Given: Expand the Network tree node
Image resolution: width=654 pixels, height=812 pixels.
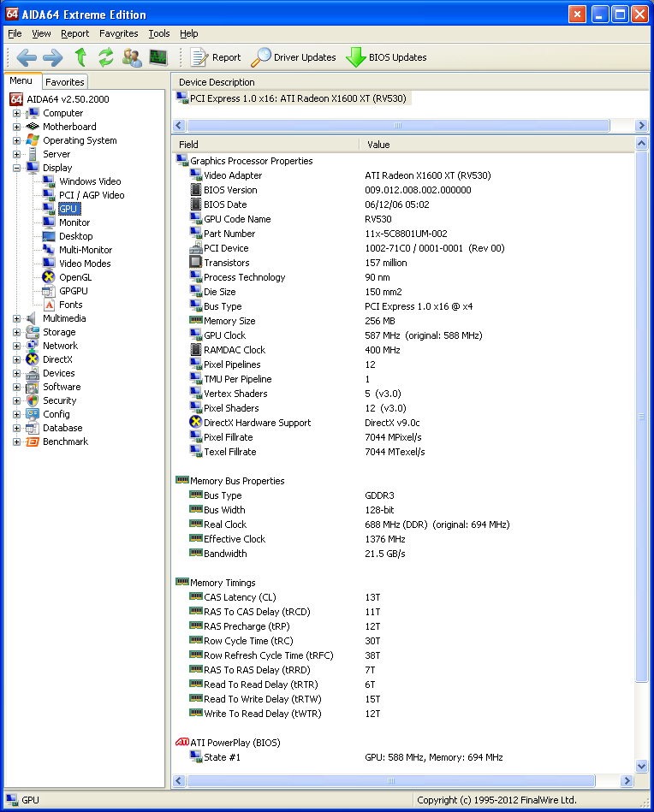Looking at the screenshot, I should [x=16, y=346].
